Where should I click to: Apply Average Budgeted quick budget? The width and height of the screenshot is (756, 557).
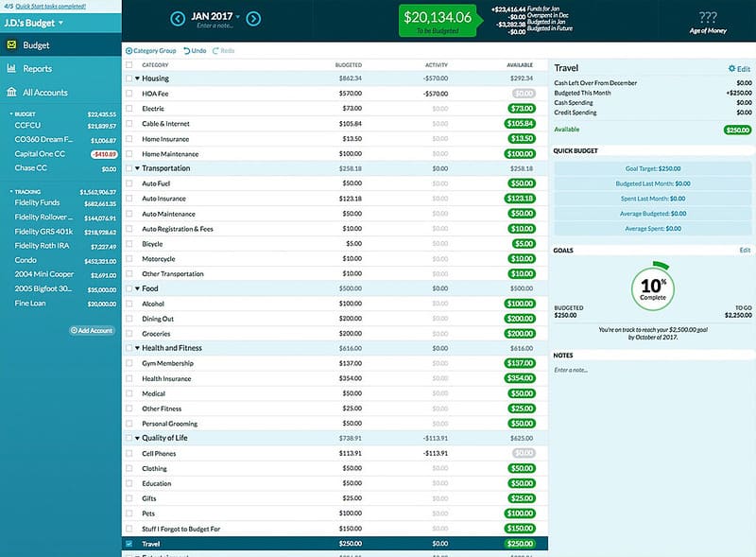(x=653, y=214)
